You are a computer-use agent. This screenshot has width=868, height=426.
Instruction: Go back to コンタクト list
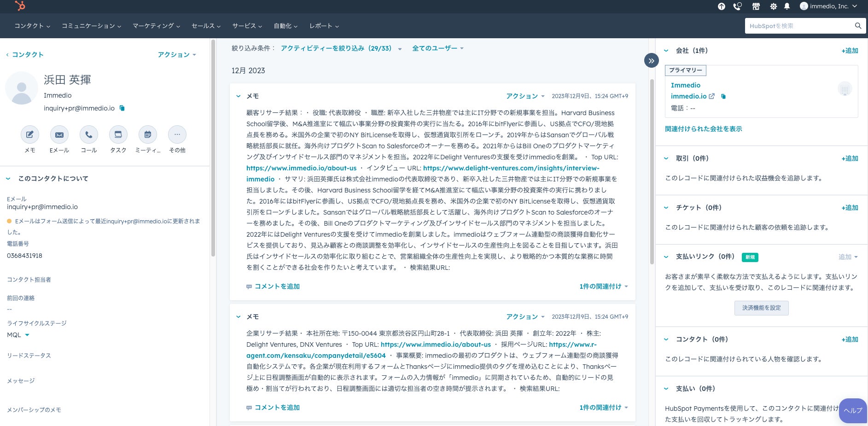(x=25, y=54)
